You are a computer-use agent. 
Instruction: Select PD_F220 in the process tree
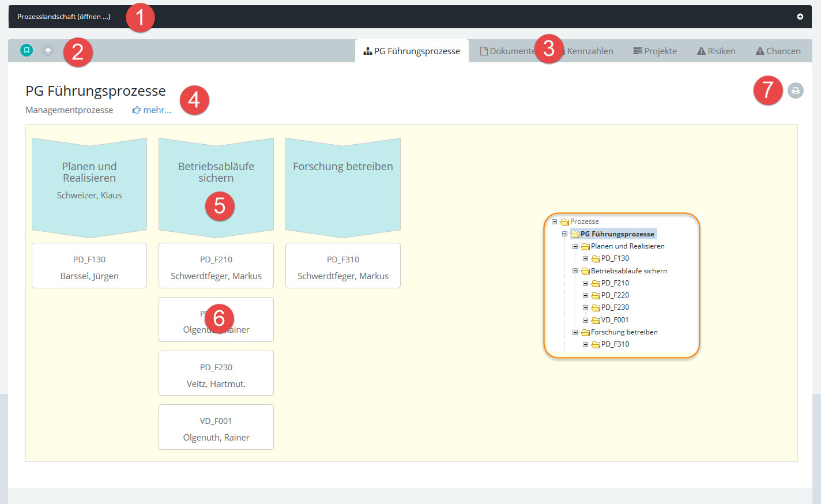tap(615, 295)
